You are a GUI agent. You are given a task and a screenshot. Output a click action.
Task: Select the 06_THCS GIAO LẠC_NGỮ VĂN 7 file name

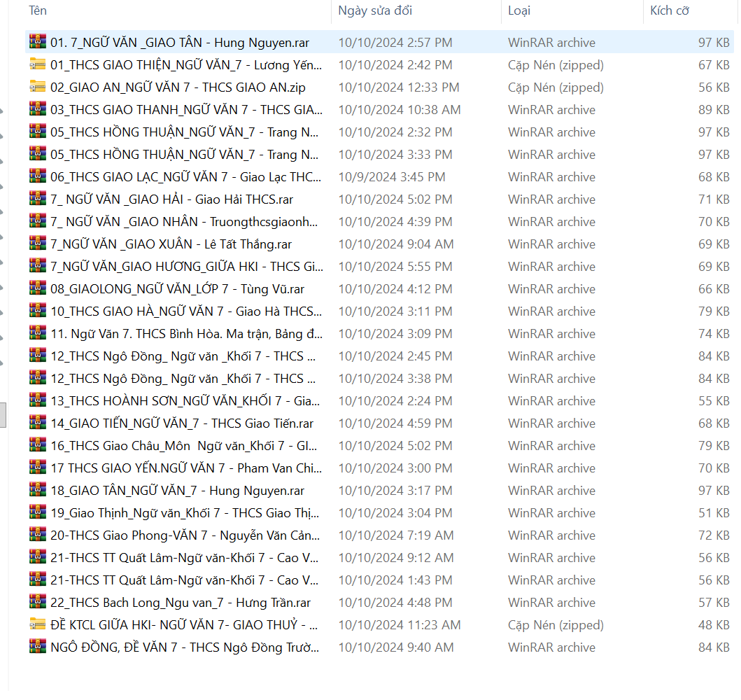pos(186,177)
